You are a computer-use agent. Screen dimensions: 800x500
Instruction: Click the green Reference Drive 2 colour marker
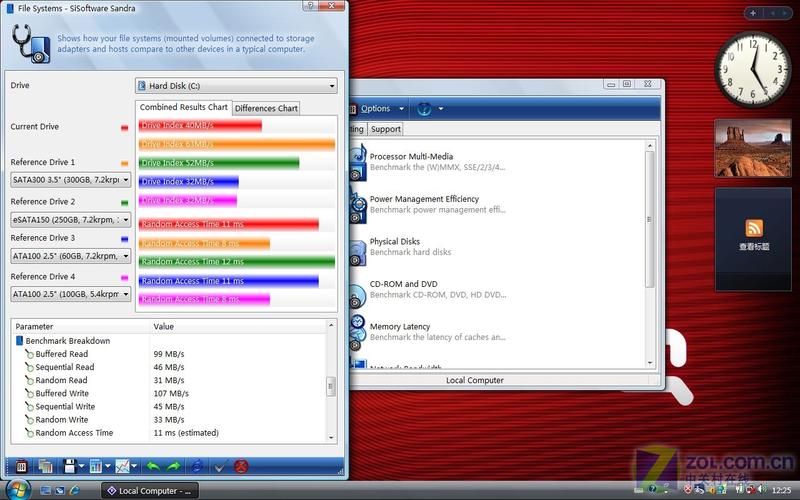coord(124,203)
